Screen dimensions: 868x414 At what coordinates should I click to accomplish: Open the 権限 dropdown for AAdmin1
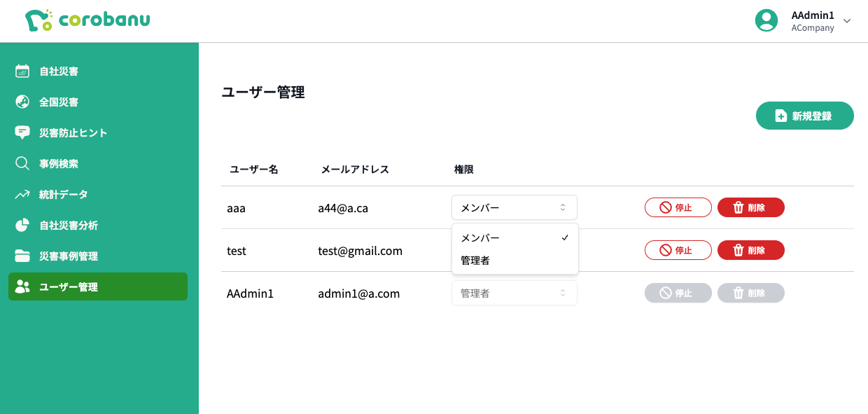click(514, 294)
